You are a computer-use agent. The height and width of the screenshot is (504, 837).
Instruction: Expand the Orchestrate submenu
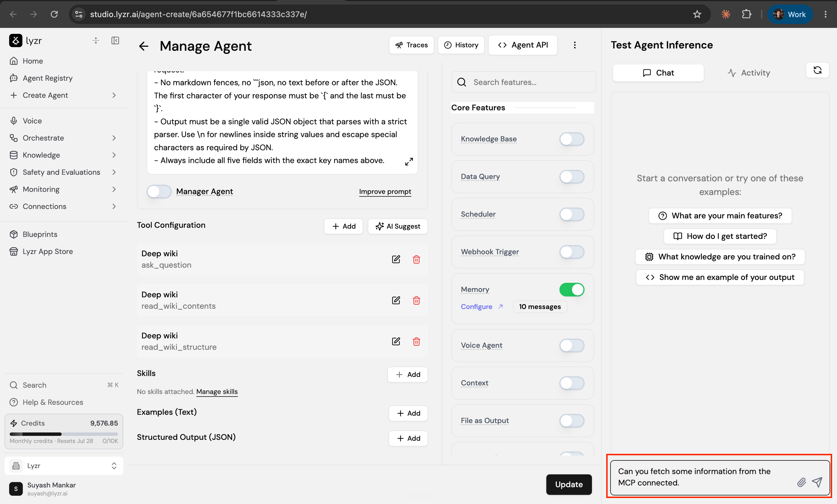coord(114,138)
